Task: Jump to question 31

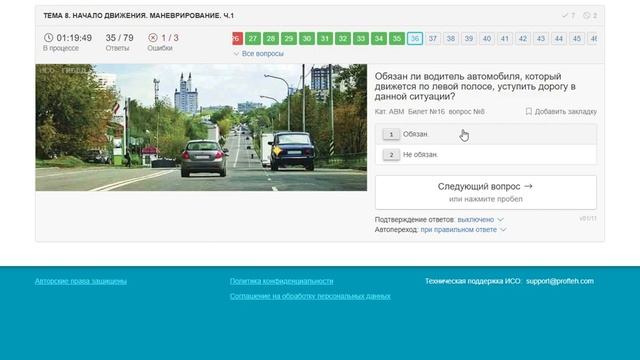Action: [325, 39]
